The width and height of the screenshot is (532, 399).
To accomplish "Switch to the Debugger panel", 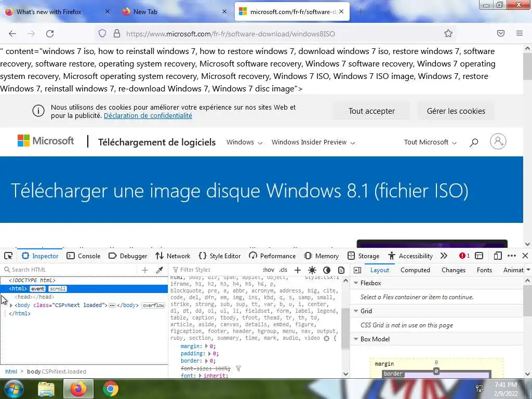I will click(x=128, y=256).
